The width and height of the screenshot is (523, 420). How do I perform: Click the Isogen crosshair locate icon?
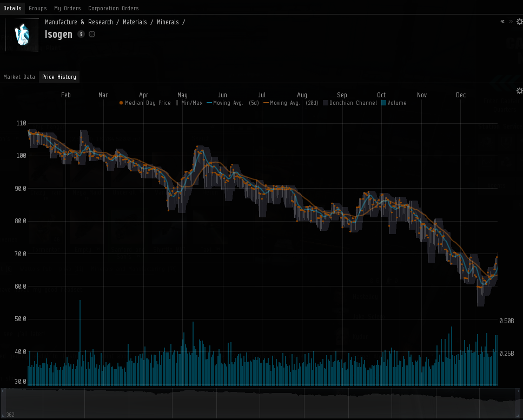point(92,34)
